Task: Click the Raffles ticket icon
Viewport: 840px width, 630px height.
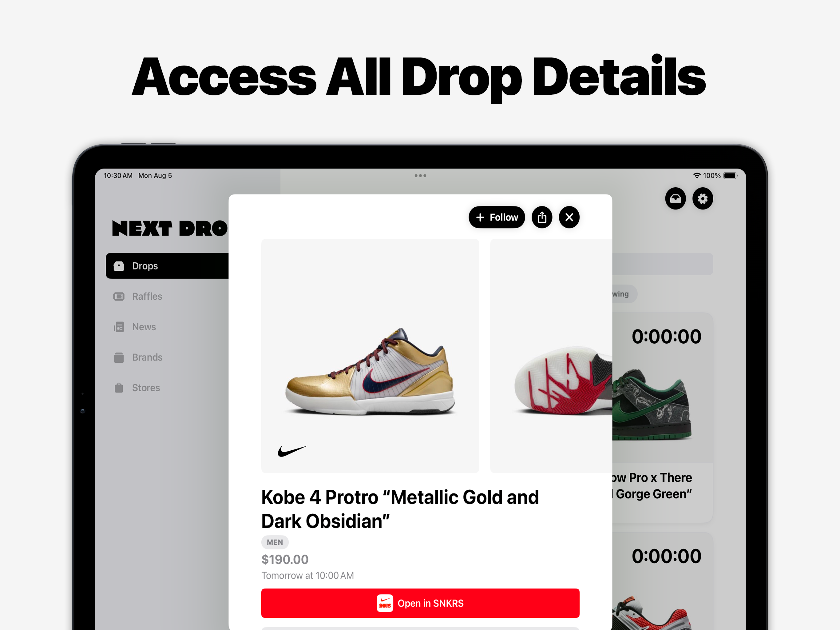Action: coord(119,296)
